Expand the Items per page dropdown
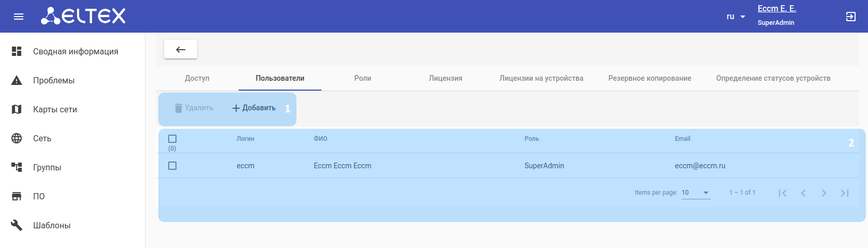 696,193
